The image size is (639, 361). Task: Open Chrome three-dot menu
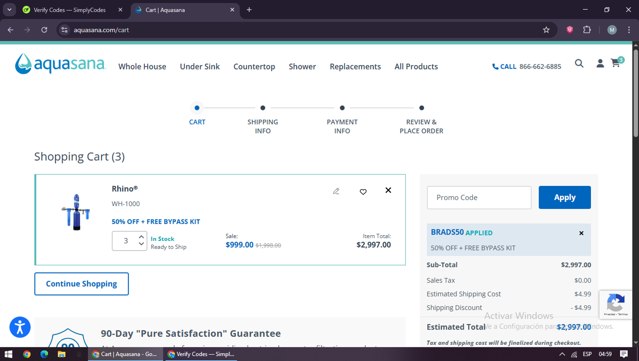[629, 30]
